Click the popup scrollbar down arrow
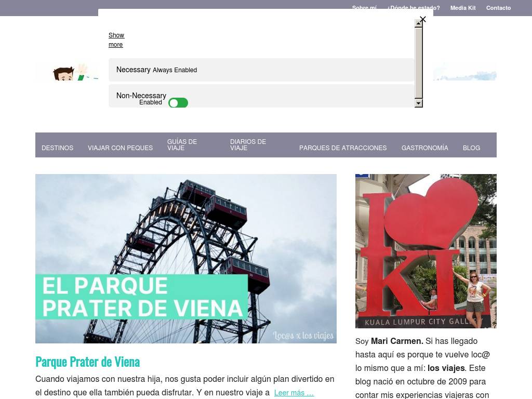532x399 pixels. [418, 103]
